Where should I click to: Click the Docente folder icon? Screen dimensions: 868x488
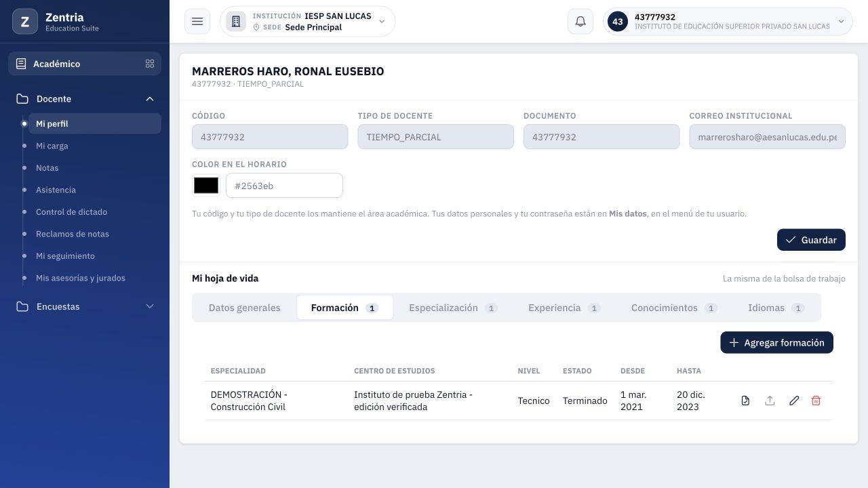click(22, 99)
